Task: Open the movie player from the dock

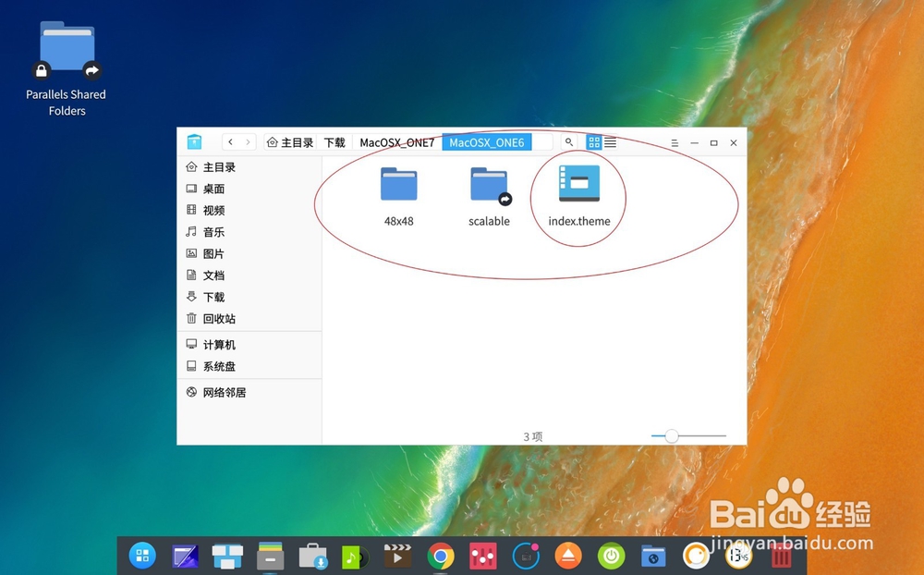Action: (x=397, y=556)
